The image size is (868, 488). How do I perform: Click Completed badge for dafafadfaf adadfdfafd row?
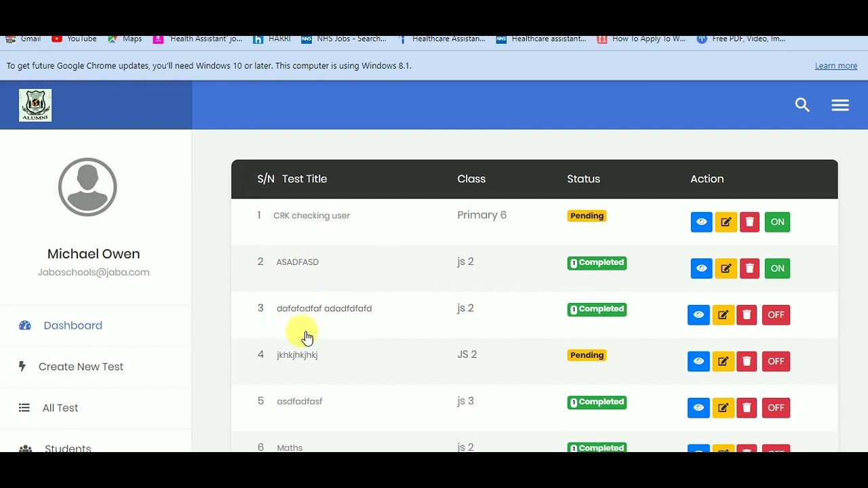click(x=597, y=309)
